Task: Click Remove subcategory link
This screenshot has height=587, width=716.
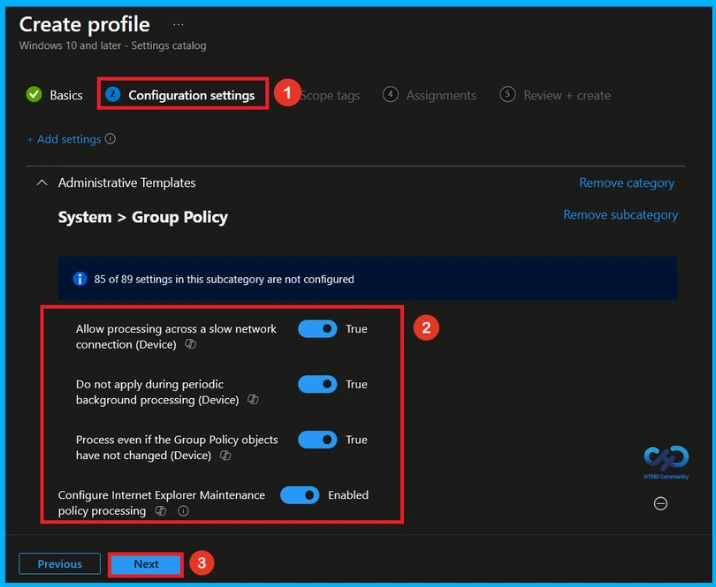Action: coord(621,215)
